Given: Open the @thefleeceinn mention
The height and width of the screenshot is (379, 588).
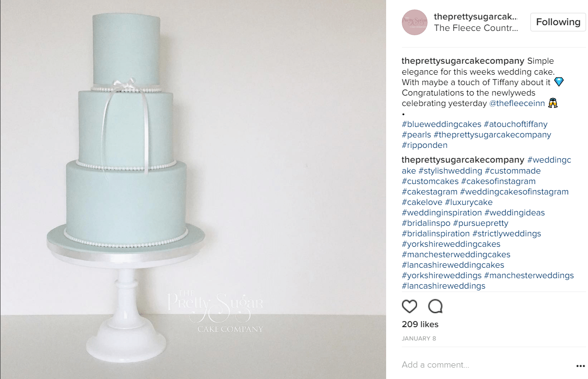Looking at the screenshot, I should [517, 103].
